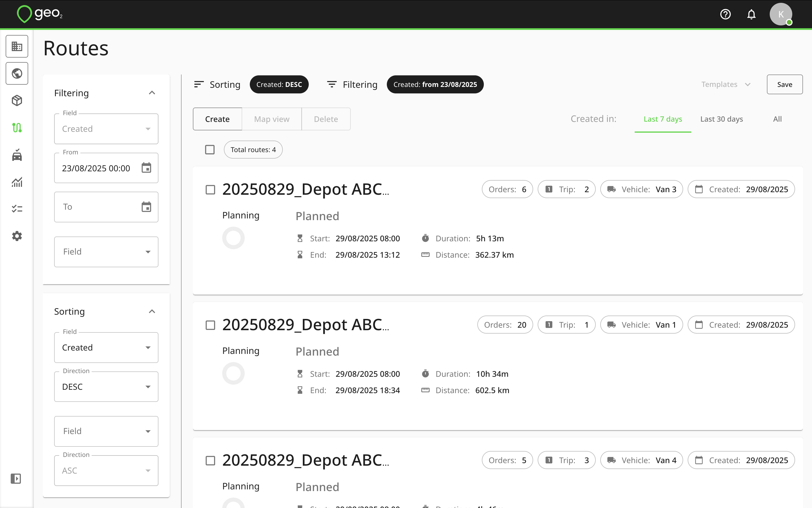Click the Vehicle: Van 4 chip
The height and width of the screenshot is (508, 812).
coord(641,460)
